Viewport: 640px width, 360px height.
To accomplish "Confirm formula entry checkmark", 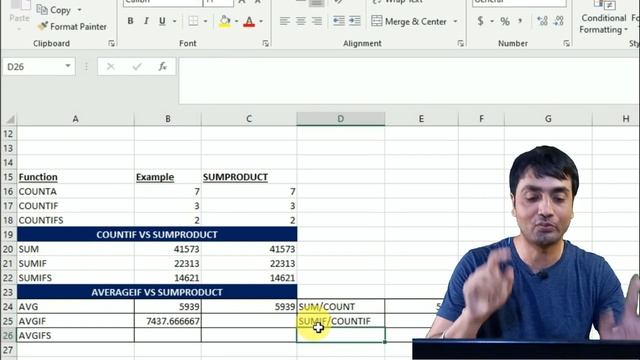I will tap(137, 67).
